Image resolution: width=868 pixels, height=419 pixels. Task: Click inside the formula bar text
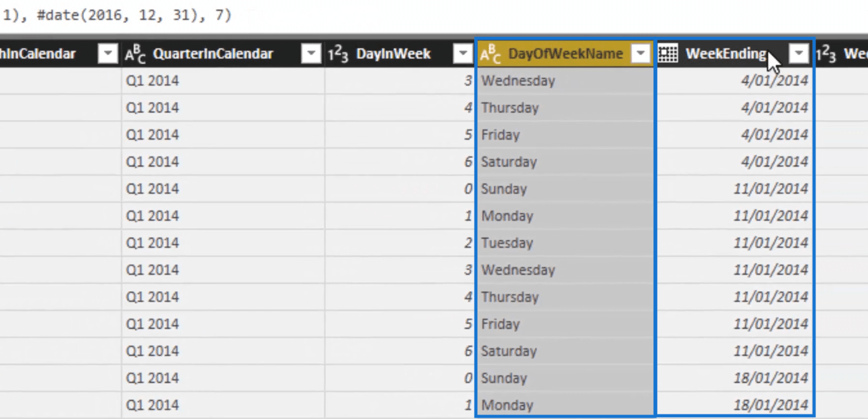[x=117, y=14]
